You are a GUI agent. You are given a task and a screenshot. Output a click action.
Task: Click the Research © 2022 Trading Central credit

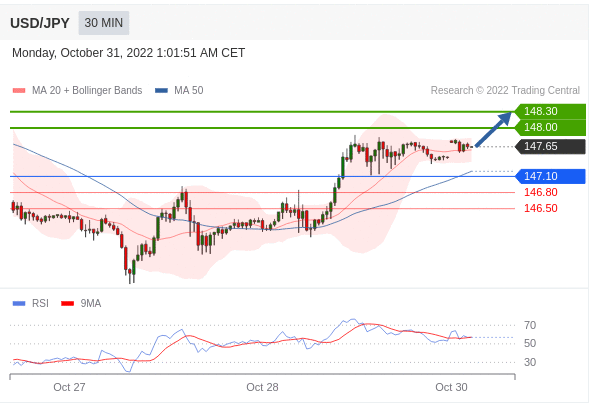[505, 90]
